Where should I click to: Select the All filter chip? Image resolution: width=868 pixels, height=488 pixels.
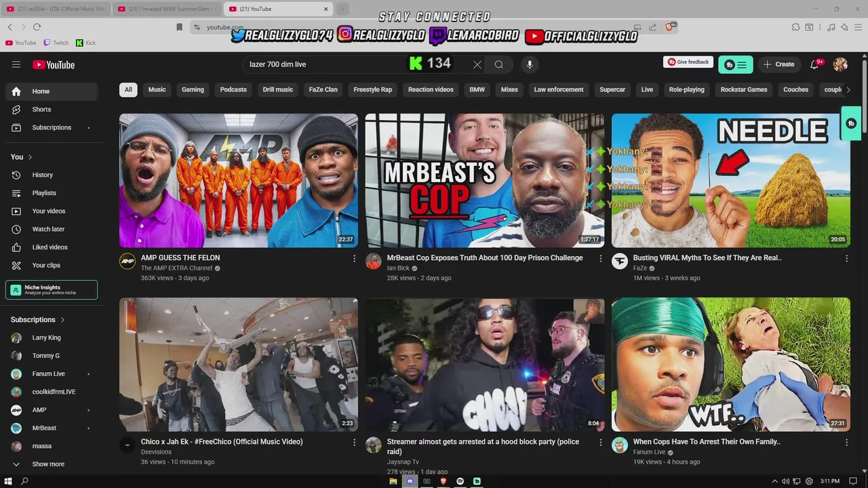(x=128, y=89)
